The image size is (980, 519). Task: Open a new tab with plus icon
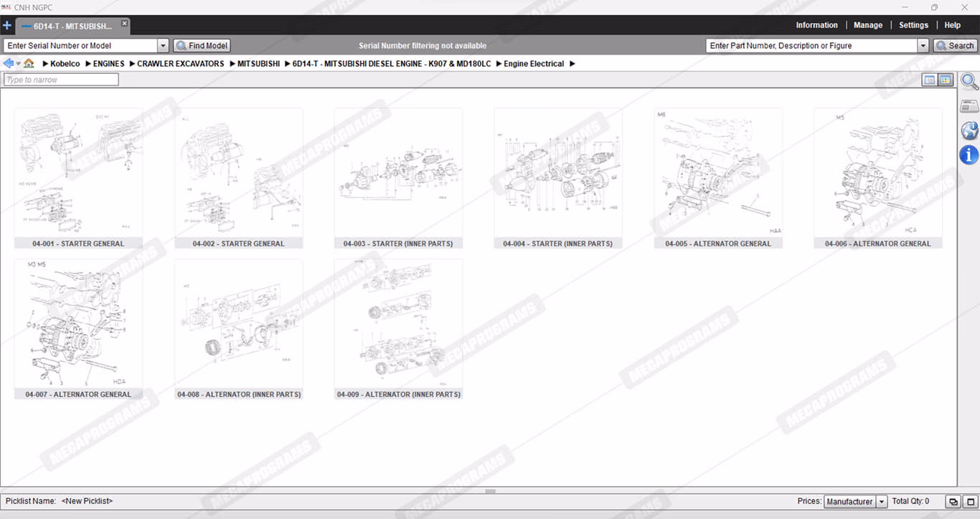pos(7,25)
